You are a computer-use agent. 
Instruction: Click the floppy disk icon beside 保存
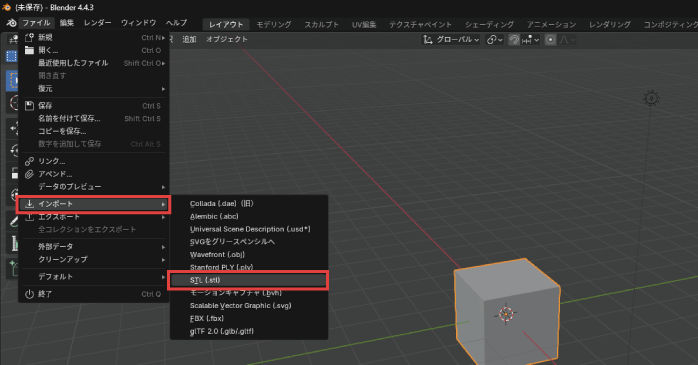click(29, 105)
